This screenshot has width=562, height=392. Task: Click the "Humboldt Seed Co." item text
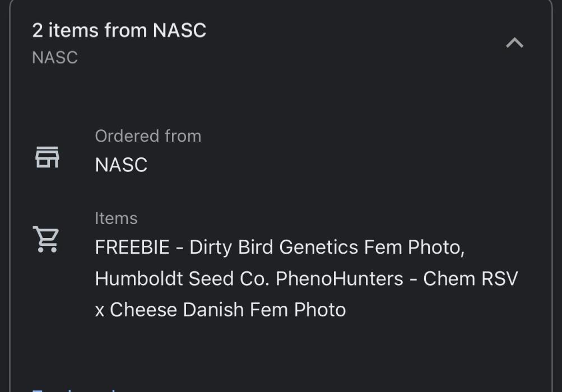point(183,279)
